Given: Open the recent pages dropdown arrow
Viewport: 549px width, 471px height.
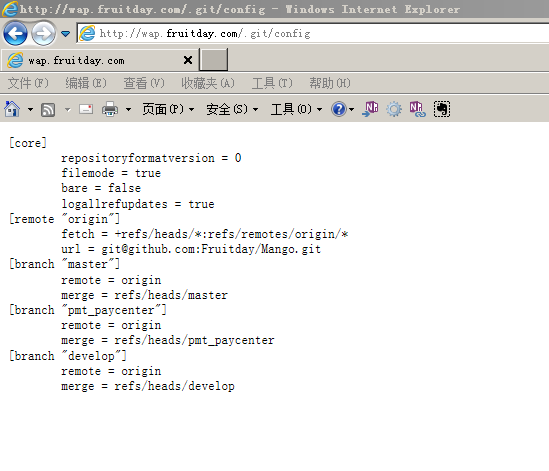Looking at the screenshot, I should 65,34.
